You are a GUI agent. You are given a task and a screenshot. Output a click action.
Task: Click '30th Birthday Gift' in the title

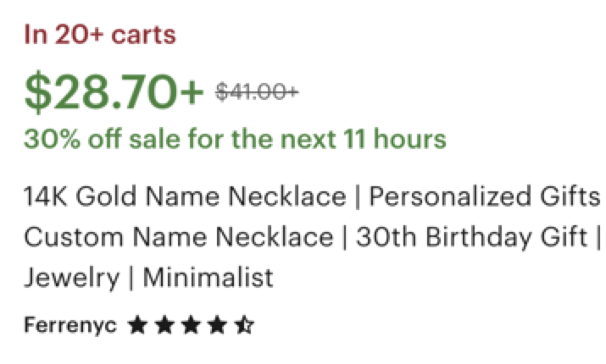tap(471, 237)
